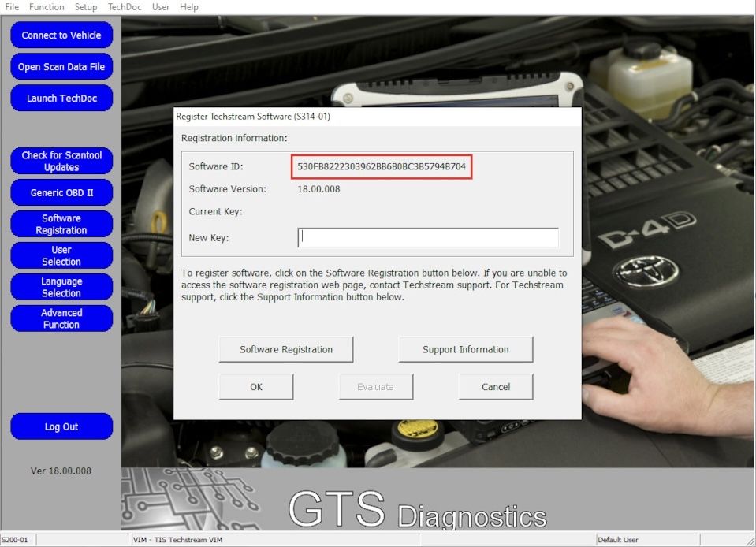
Task: Click the Current Key label
Action: (x=215, y=211)
